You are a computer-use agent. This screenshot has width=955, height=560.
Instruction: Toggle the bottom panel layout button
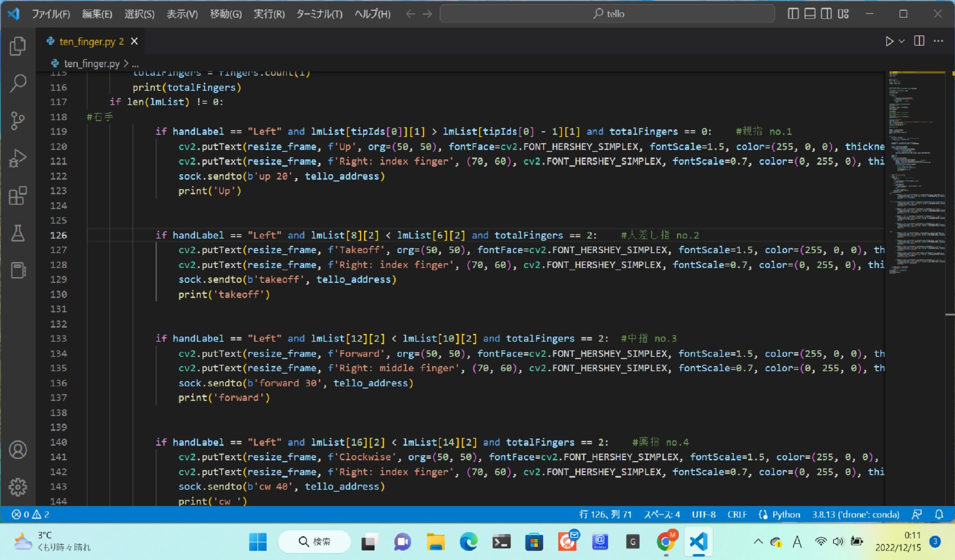(x=810, y=14)
